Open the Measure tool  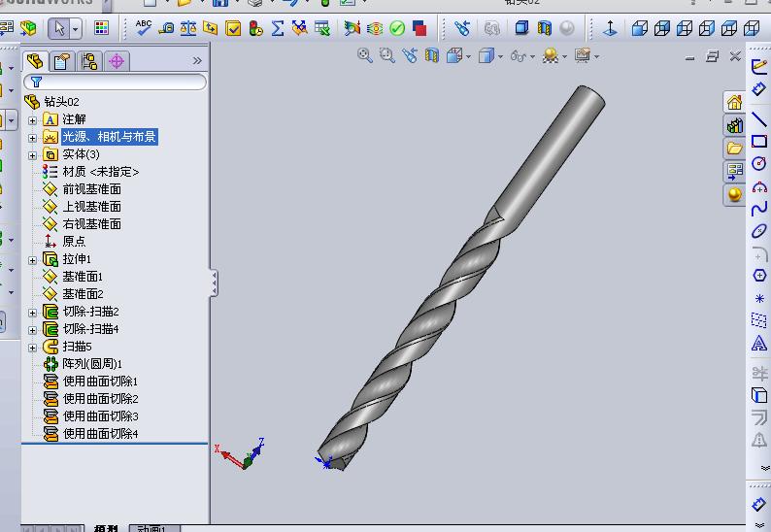tap(166, 28)
